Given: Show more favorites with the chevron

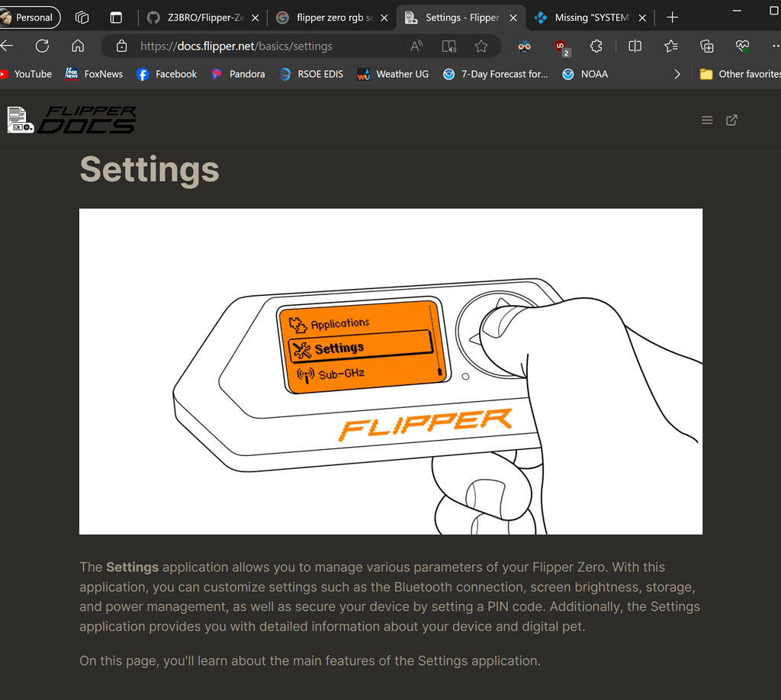Looking at the screenshot, I should 677,73.
